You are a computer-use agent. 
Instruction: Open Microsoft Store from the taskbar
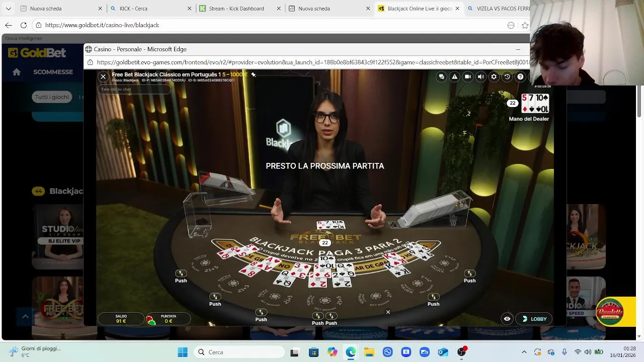point(313,352)
